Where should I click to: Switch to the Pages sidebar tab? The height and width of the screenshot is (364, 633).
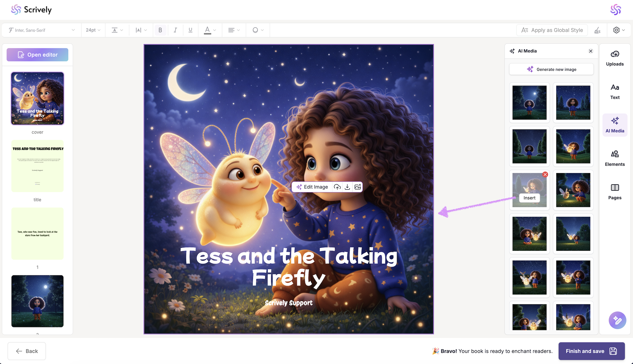[615, 192]
